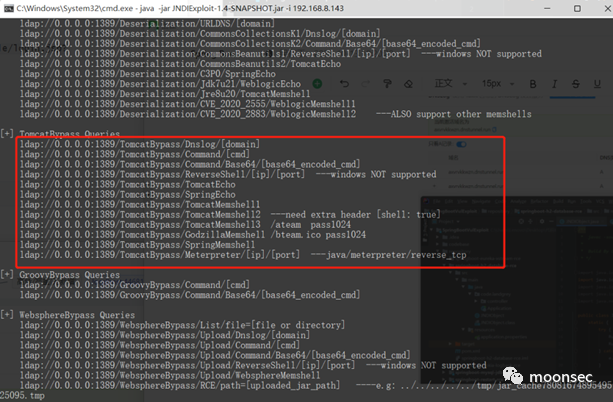
Task: Click the "/bteam.ico pass1024" text
Action: point(318,235)
